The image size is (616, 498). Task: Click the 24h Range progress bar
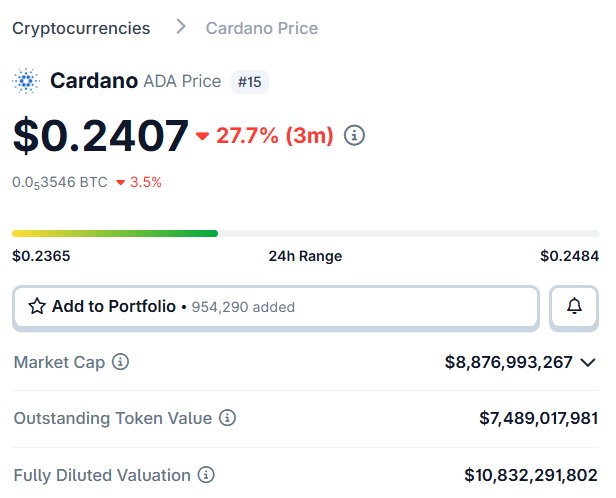coord(305,233)
